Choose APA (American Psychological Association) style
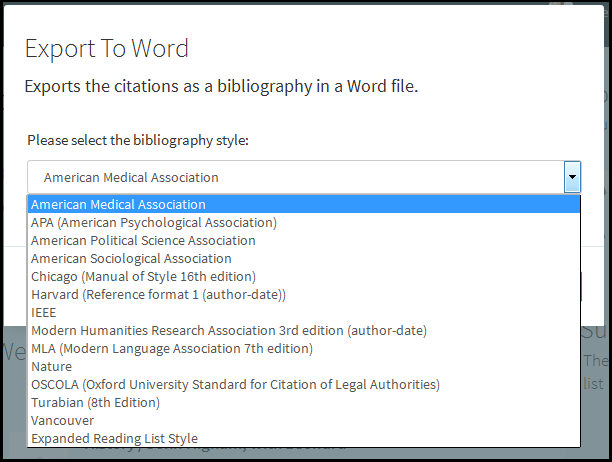 click(304, 222)
